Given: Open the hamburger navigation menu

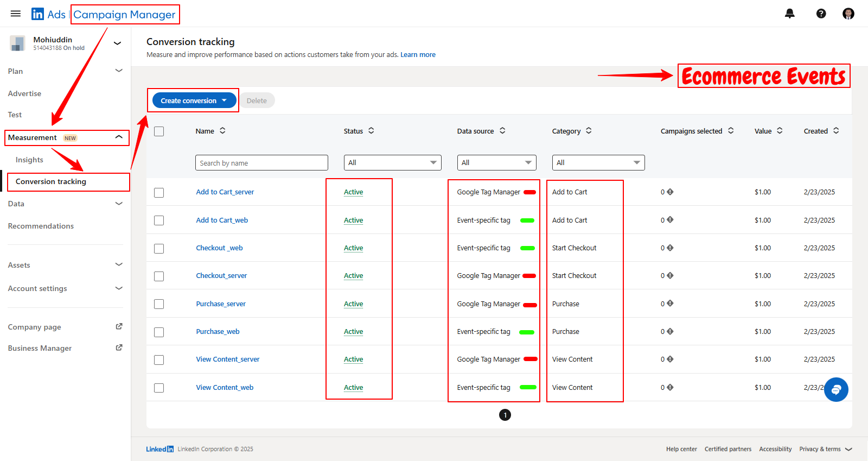Looking at the screenshot, I should 16,14.
